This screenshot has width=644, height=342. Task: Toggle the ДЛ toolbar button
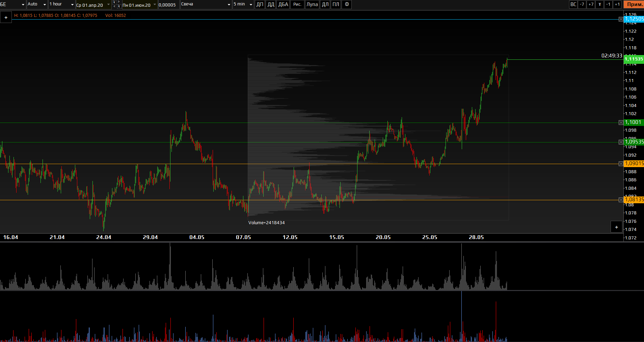[x=325, y=4]
